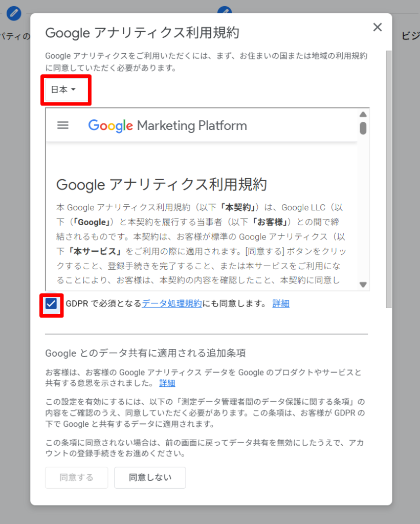Click the blue pencil edit icon at top-left

(x=14, y=13)
